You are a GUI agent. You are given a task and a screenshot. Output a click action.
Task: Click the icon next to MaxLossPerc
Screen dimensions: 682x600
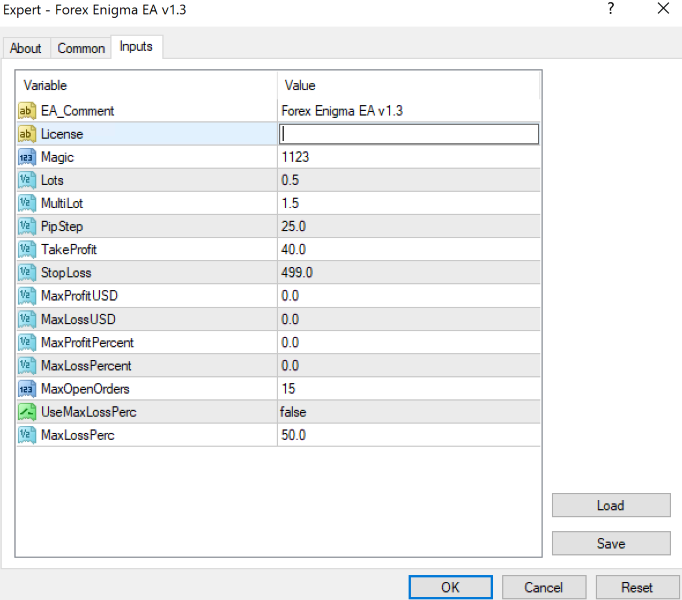[27, 434]
